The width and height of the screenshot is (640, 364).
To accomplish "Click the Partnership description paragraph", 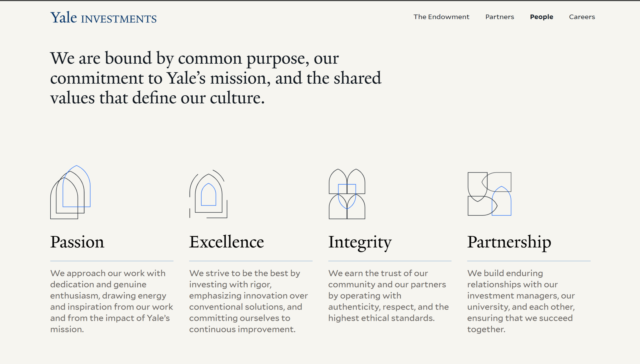I will 521,301.
